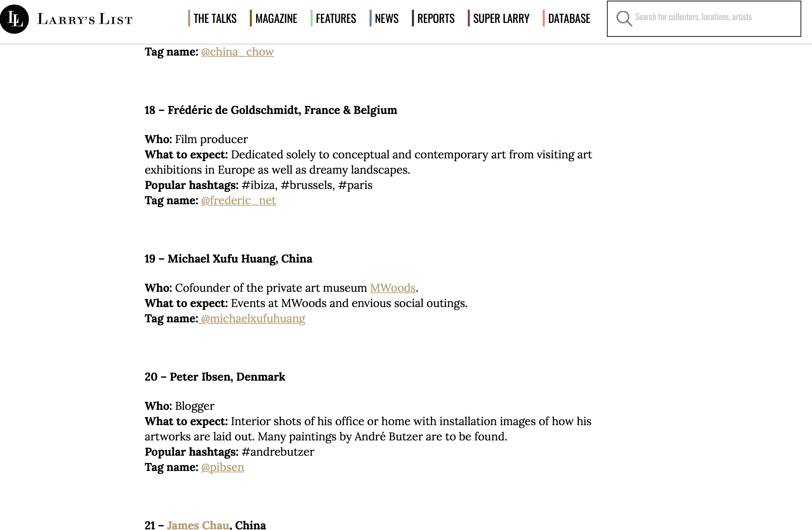Open the James Chau collector link

click(x=198, y=524)
